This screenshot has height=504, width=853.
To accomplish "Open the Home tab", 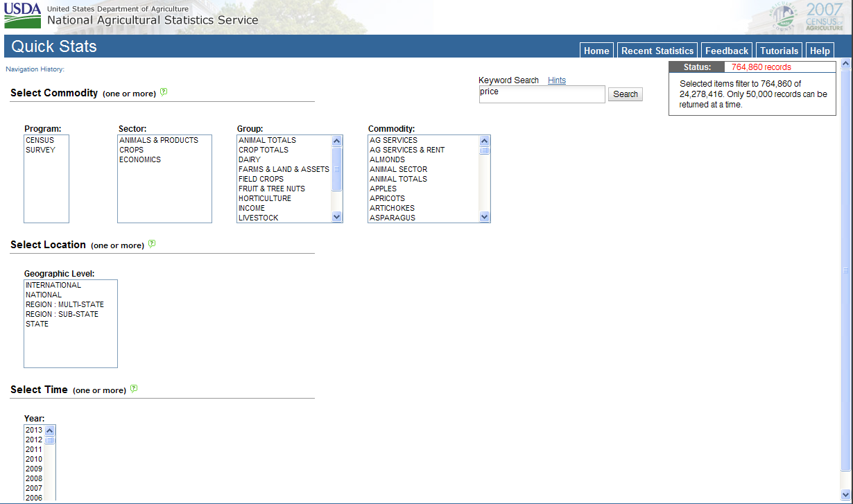I will tap(596, 51).
